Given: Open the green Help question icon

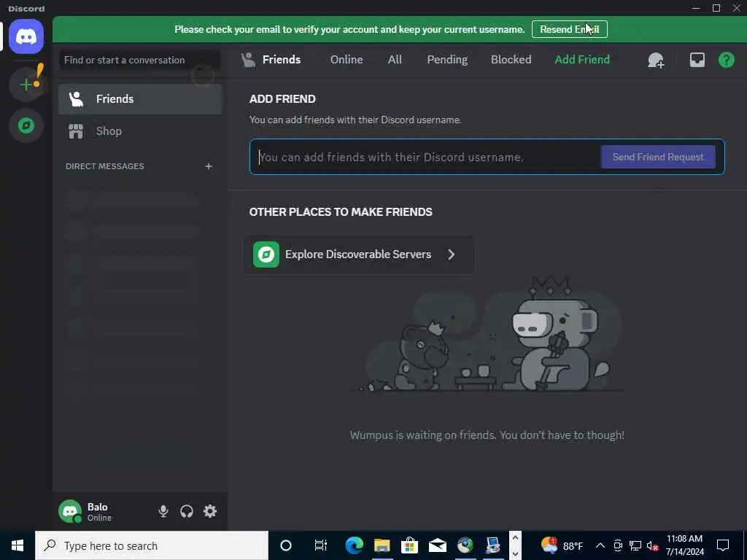Looking at the screenshot, I should 726,60.
